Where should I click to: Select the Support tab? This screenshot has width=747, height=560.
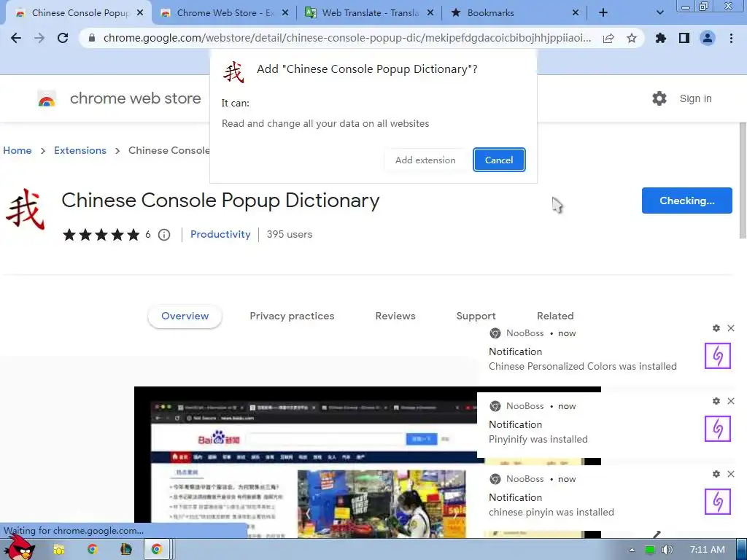[x=476, y=316]
